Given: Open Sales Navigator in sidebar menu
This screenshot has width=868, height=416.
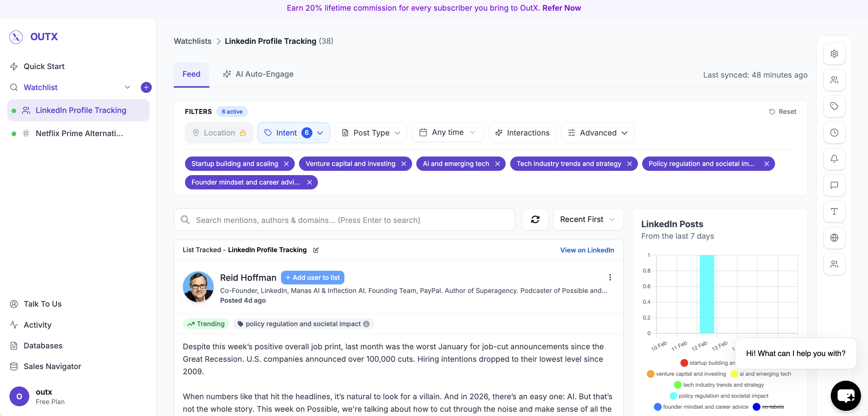Looking at the screenshot, I should pos(52,366).
